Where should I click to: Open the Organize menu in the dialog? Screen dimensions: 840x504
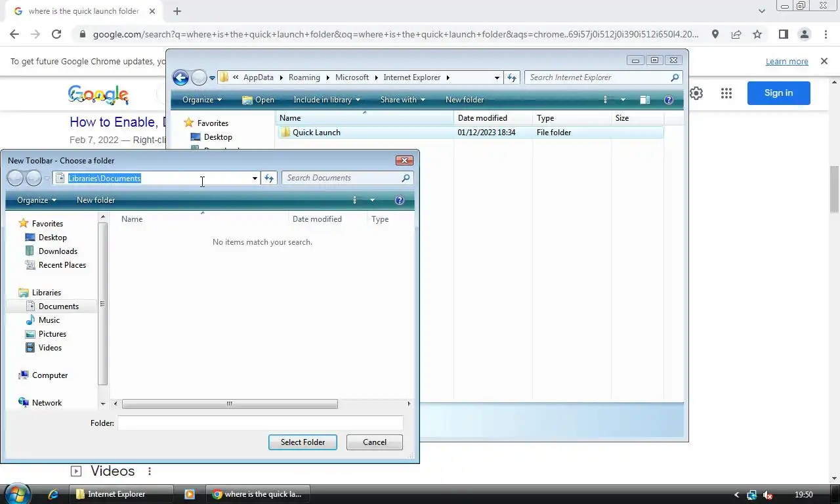coord(37,200)
